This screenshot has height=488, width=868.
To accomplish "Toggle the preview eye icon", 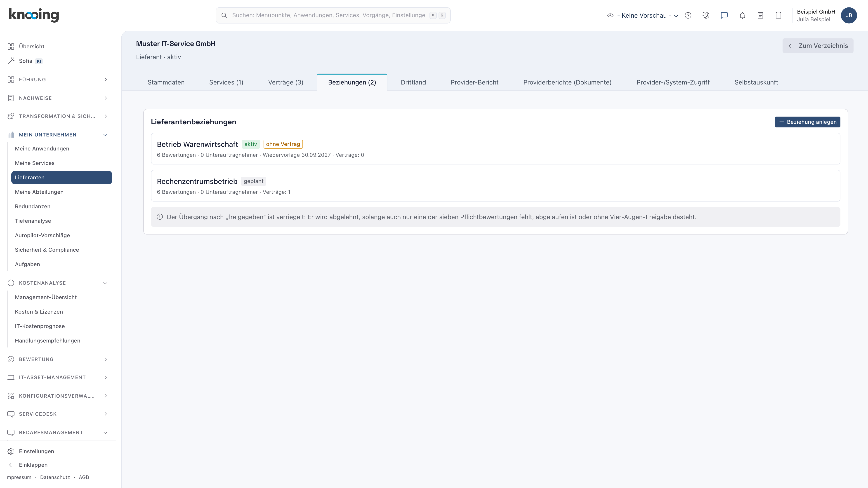I will [610, 16].
